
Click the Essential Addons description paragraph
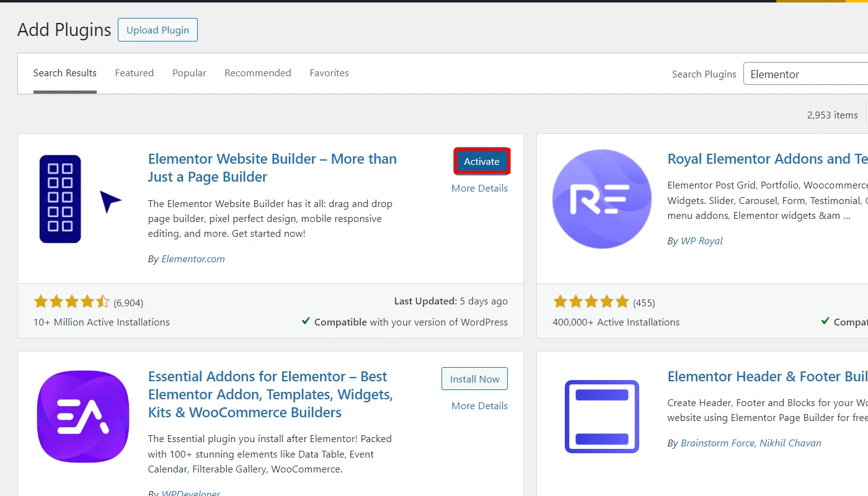(x=270, y=454)
